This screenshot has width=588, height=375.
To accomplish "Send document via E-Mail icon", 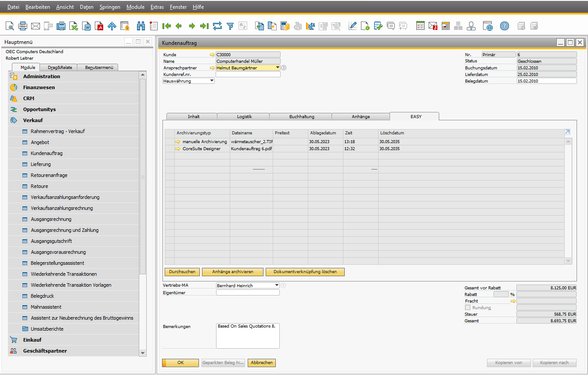I will click(x=35, y=26).
